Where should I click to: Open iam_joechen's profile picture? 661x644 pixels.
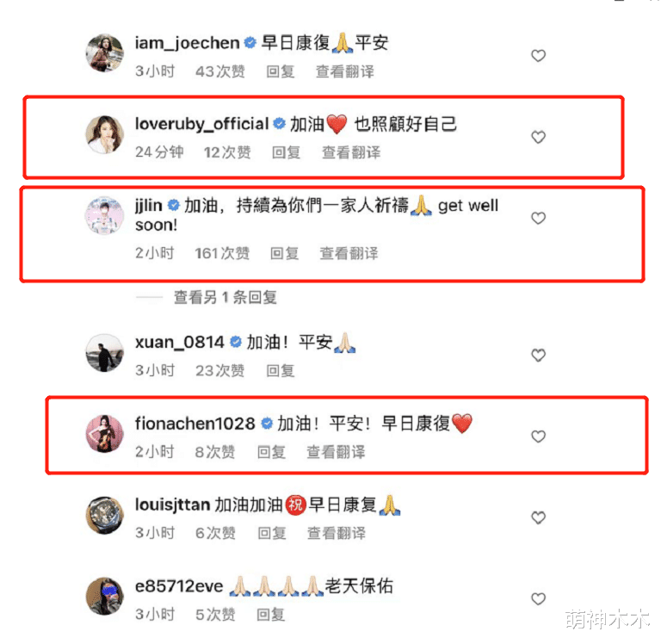[104, 53]
